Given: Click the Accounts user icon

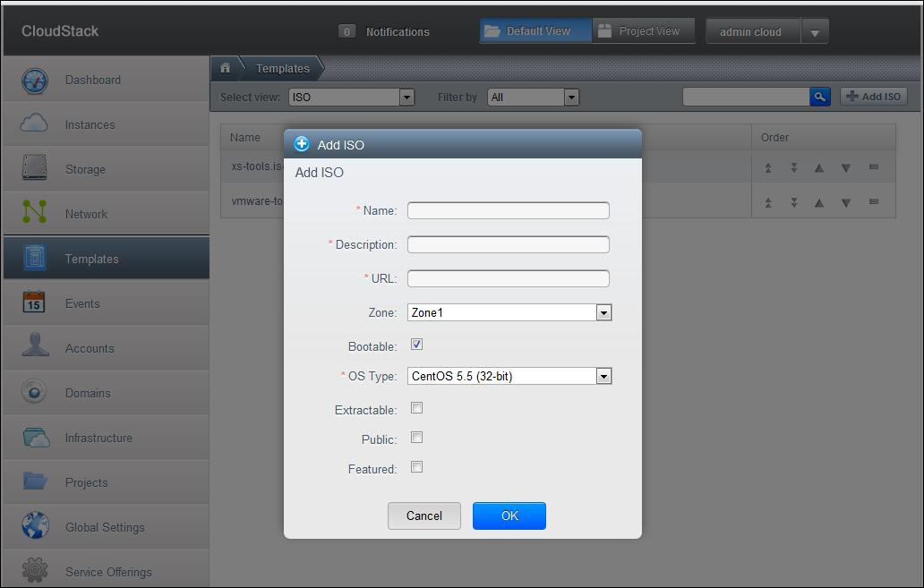Looking at the screenshot, I should click(x=34, y=348).
